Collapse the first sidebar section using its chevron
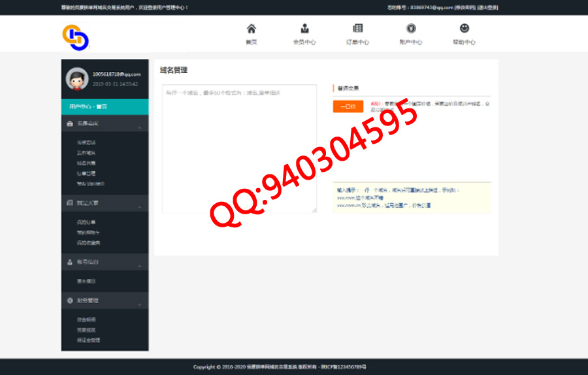Viewport: 588px width, 375px height. click(x=139, y=127)
